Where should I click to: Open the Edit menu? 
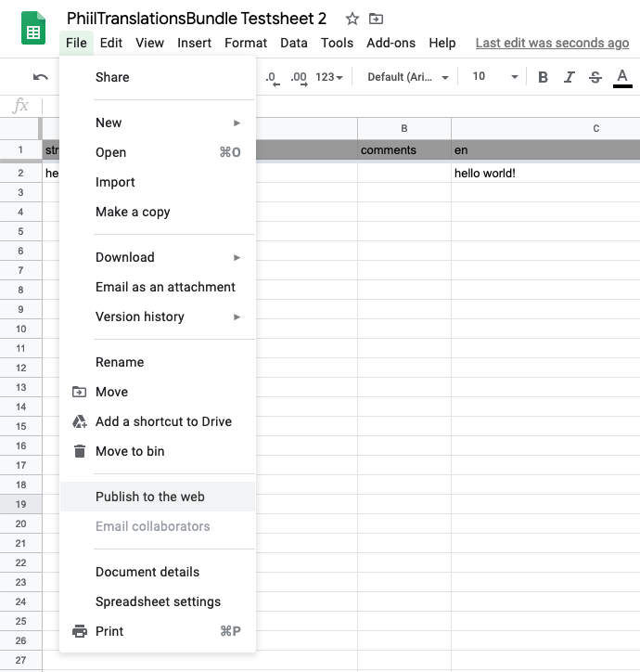tap(111, 43)
